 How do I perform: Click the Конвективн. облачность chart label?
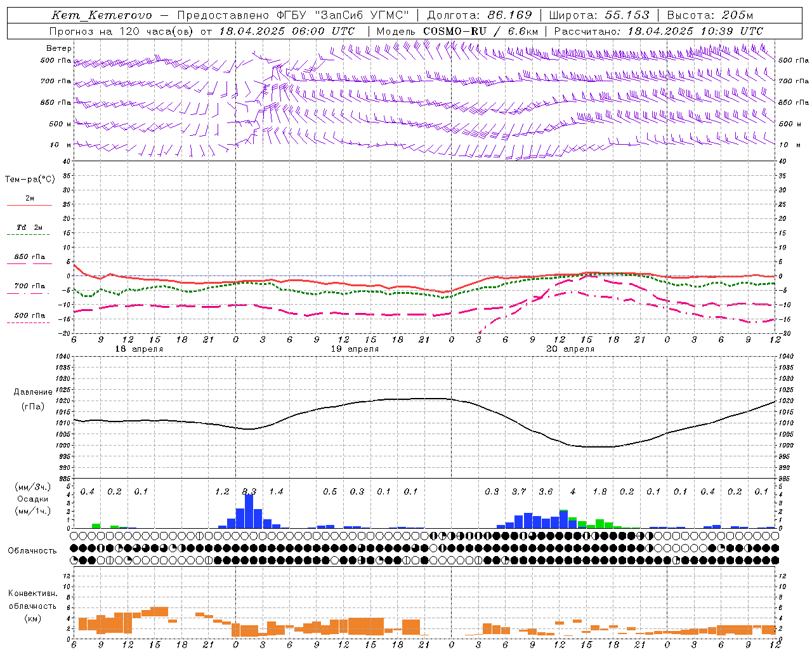(32, 606)
